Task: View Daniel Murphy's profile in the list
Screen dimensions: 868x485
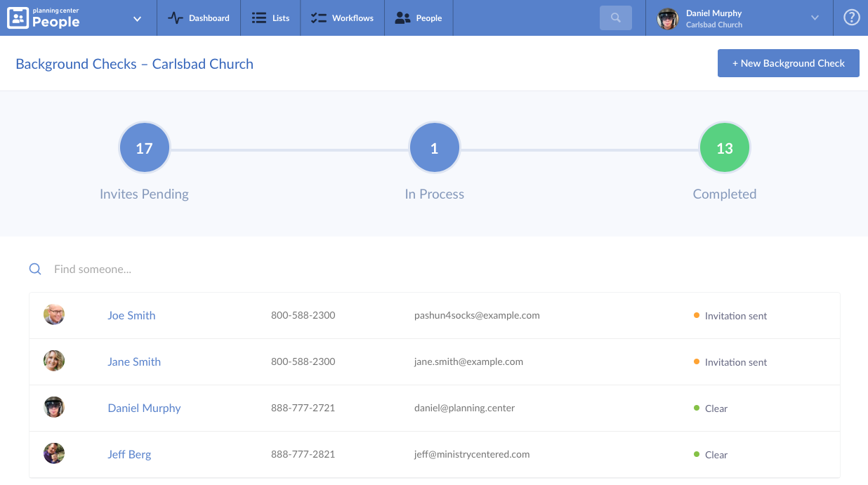Action: tap(144, 408)
